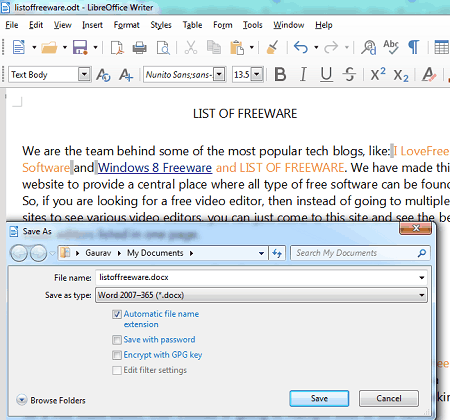Apply Superscript formatting
Image resolution: width=450 pixels, height=420 pixels.
tap(378, 74)
